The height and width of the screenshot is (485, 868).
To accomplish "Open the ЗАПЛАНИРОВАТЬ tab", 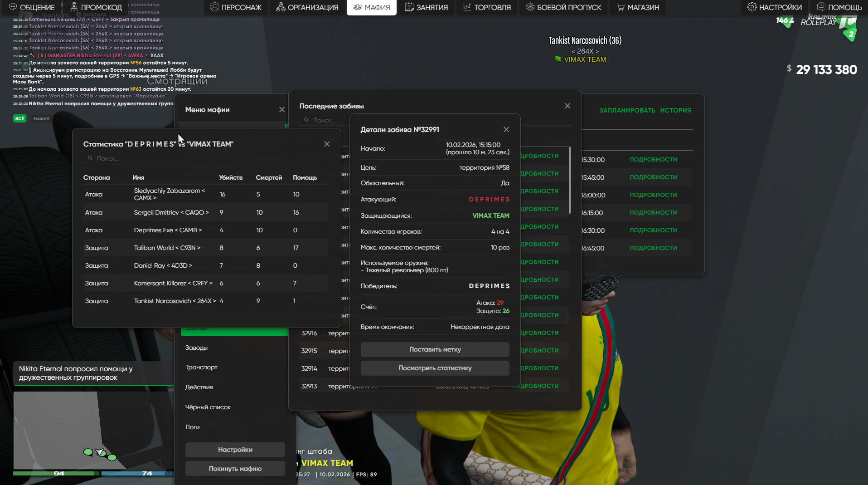I will [627, 110].
